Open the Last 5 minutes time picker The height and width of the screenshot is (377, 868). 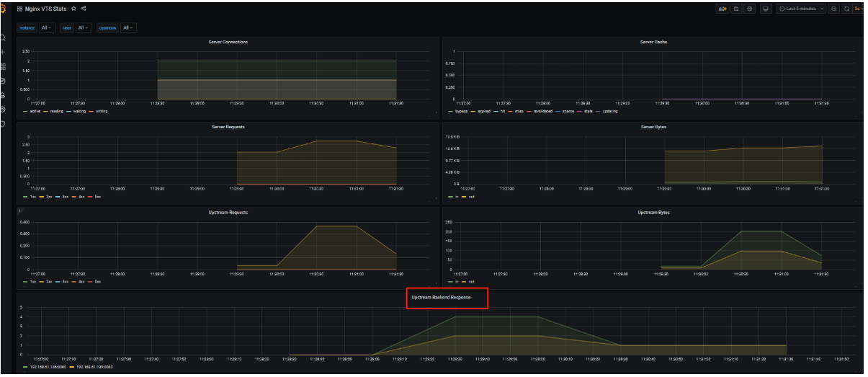801,9
